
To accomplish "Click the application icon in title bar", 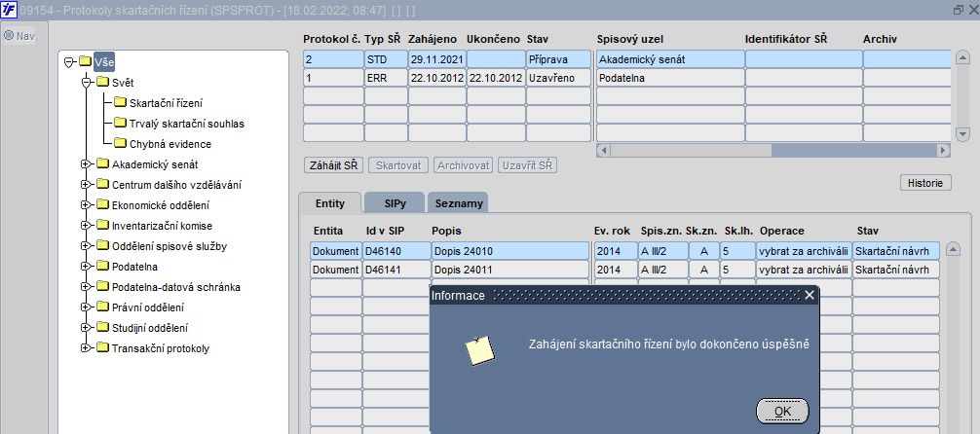I will point(10,10).
